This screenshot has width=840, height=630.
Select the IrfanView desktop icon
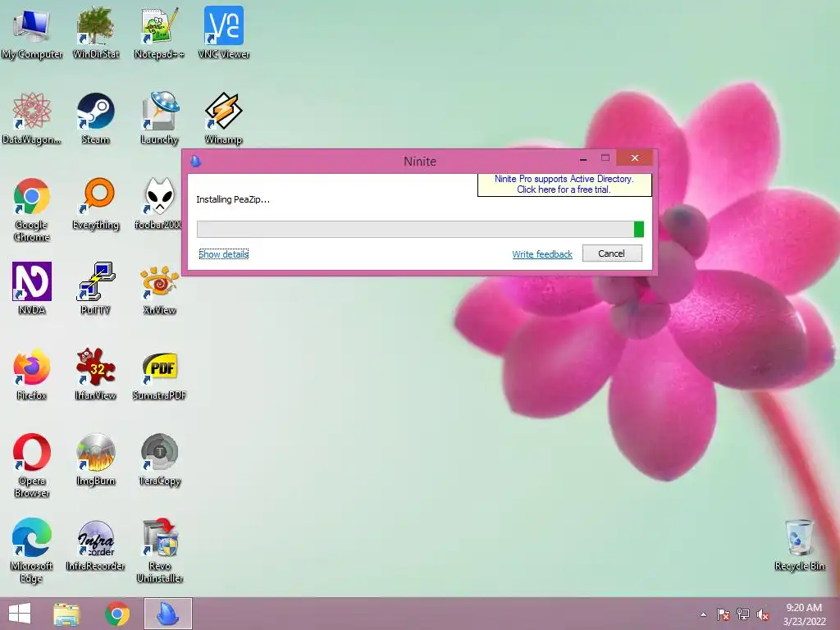[95, 374]
